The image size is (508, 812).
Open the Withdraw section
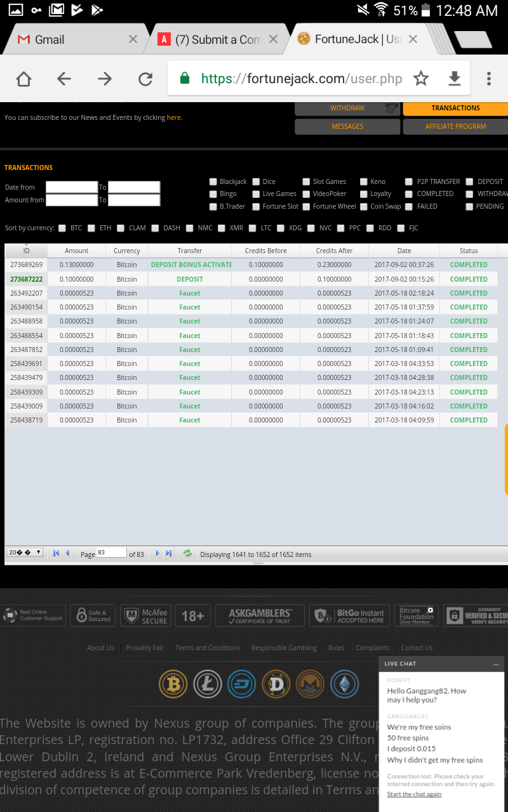pyautogui.click(x=347, y=108)
